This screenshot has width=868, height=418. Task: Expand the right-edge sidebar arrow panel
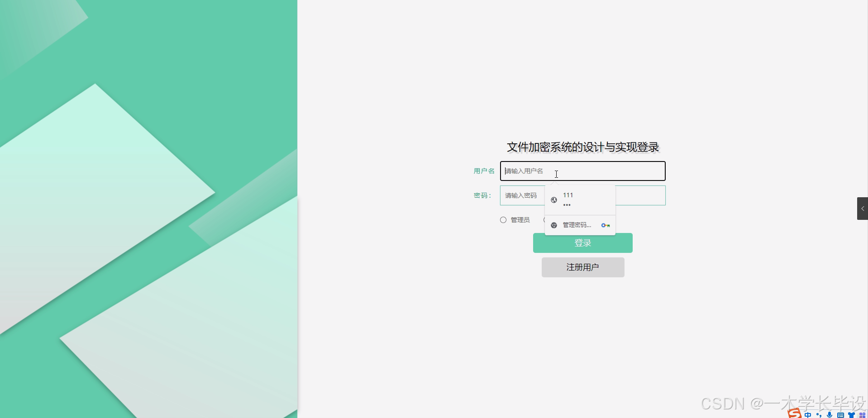click(863, 209)
